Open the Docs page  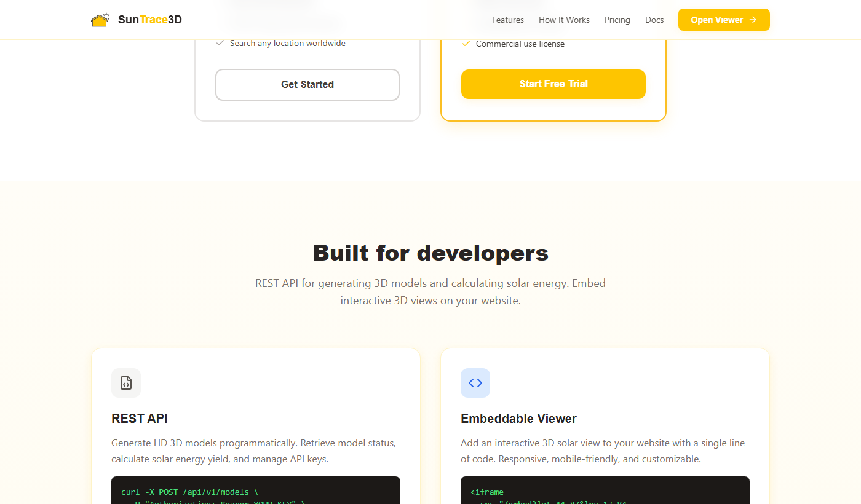click(654, 20)
